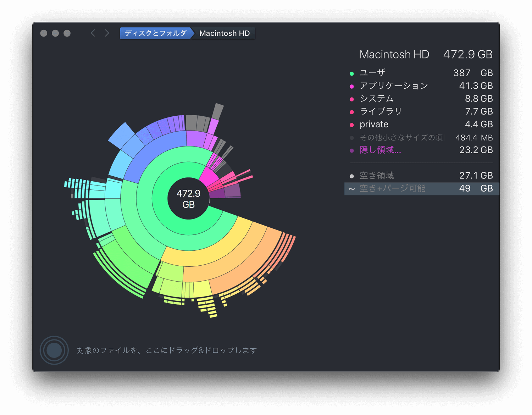Select the ライブラリ row in the list
Image resolution: width=532 pixels, height=415 pixels.
pyautogui.click(x=422, y=111)
